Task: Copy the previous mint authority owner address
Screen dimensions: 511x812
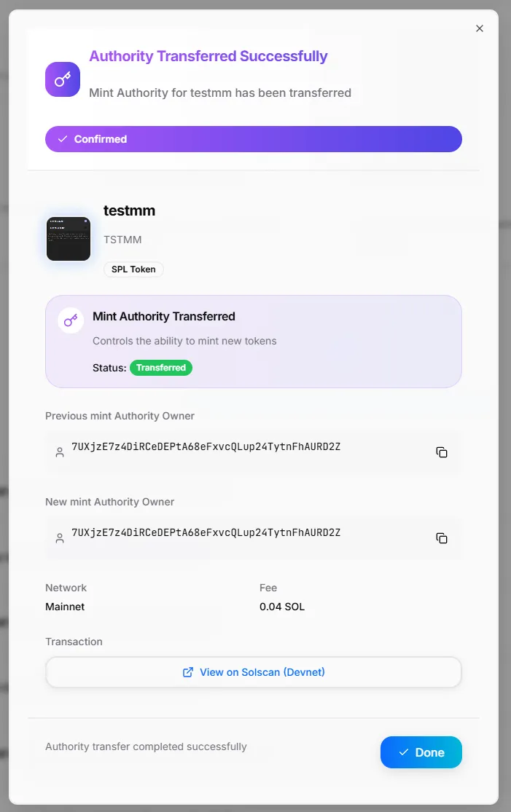Action: click(442, 452)
